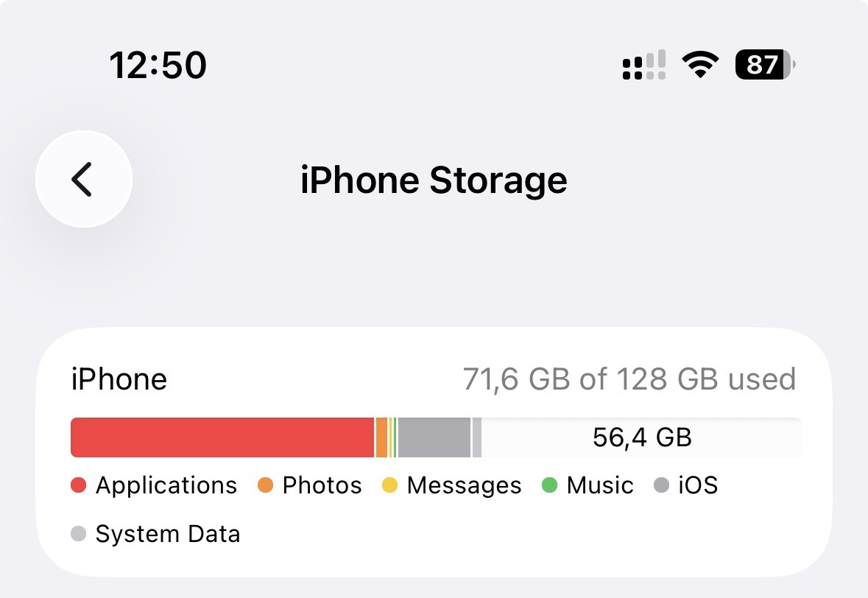Tap the back chevron button

tap(83, 179)
